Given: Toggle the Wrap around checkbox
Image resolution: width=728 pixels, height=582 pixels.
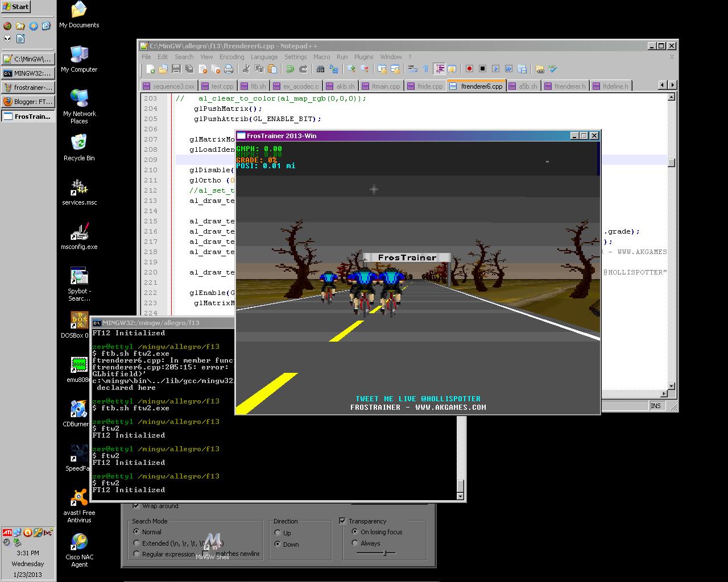Looking at the screenshot, I should click(136, 505).
